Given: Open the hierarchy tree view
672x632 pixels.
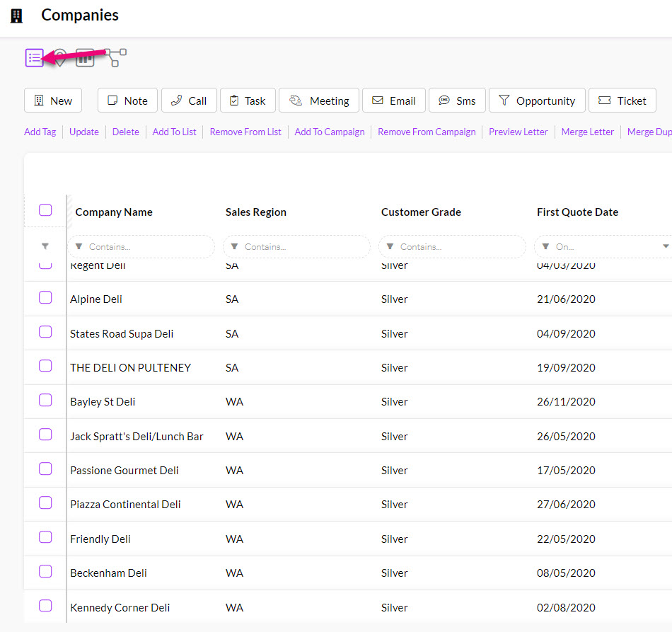Looking at the screenshot, I should coord(115,57).
